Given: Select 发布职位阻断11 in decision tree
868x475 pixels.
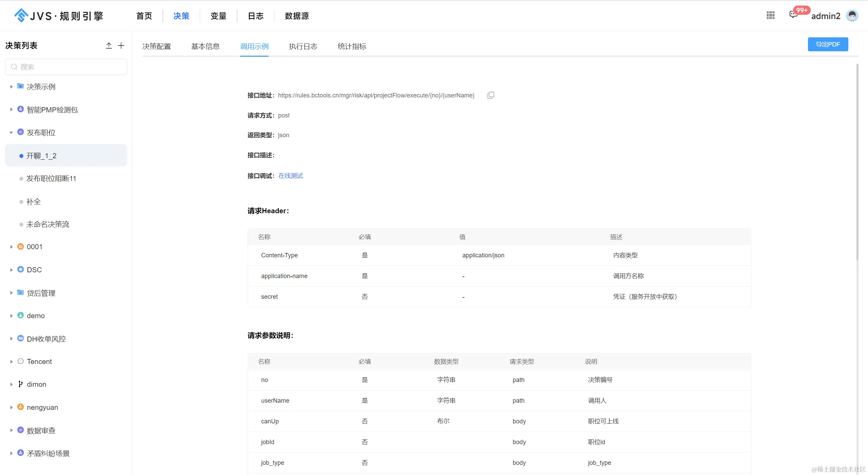Looking at the screenshot, I should pos(51,179).
